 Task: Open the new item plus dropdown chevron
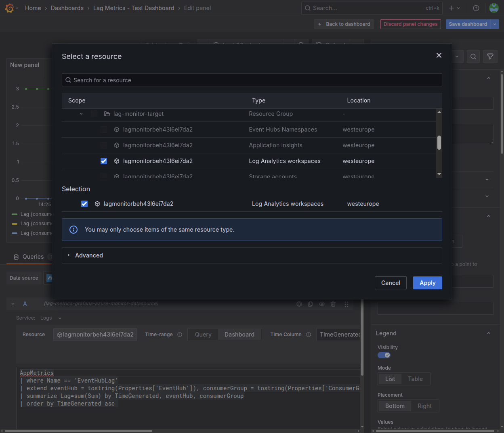(458, 8)
